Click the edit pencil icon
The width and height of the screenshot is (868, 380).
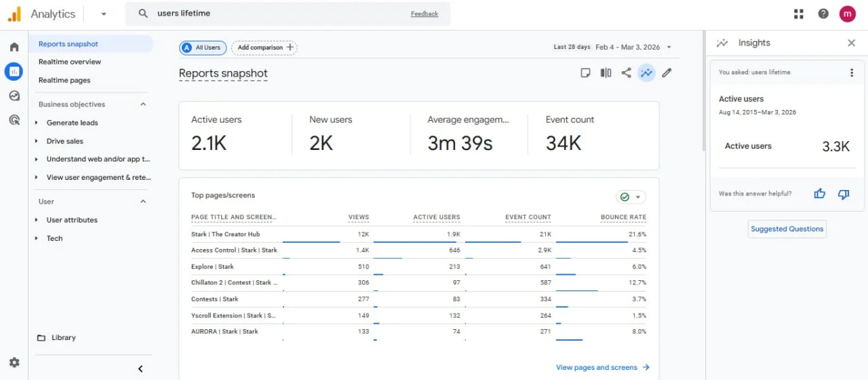(x=667, y=73)
